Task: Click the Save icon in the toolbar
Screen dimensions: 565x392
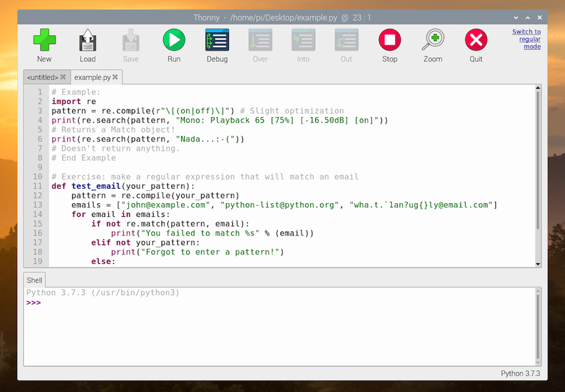Action: coord(131,41)
